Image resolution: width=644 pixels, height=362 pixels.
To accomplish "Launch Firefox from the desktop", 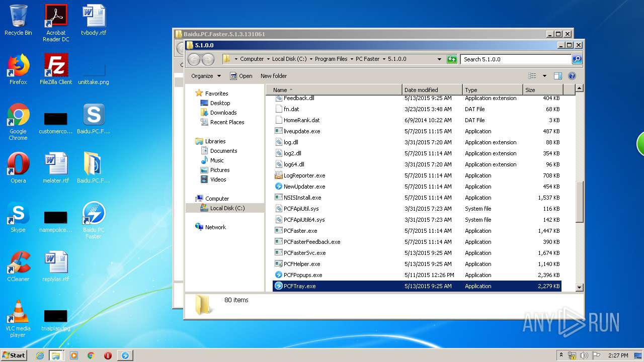I will (x=18, y=69).
